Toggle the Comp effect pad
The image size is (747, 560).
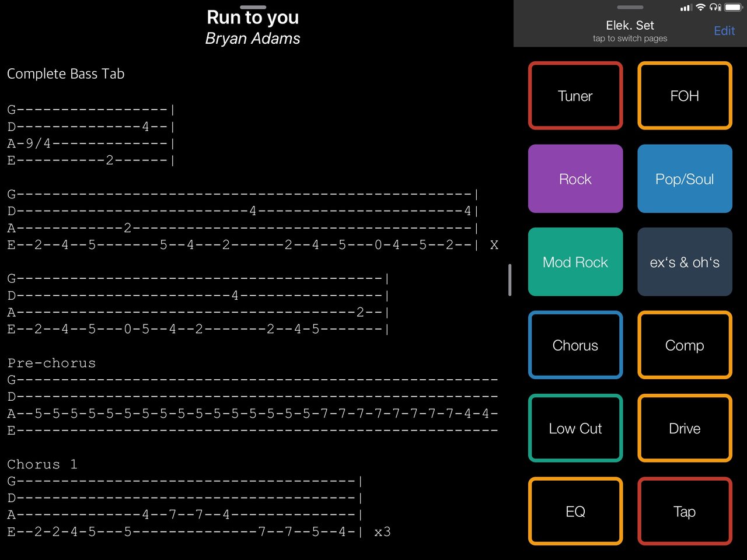tap(685, 345)
